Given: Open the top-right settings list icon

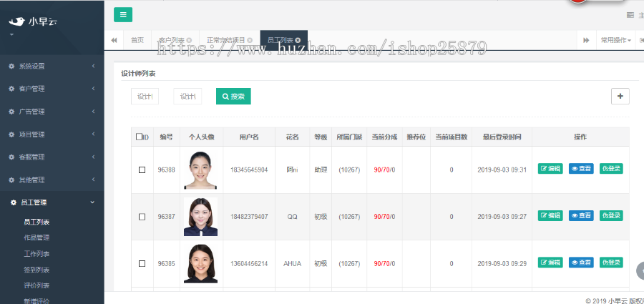Looking at the screenshot, I should coord(630,15).
